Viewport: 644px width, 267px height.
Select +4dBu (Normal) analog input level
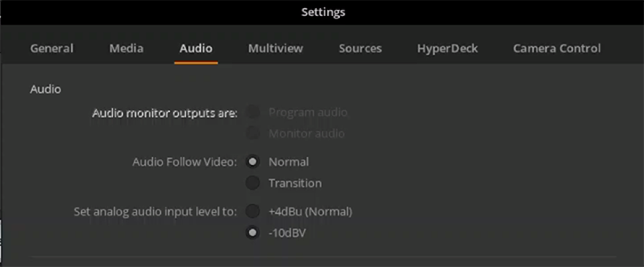(253, 211)
